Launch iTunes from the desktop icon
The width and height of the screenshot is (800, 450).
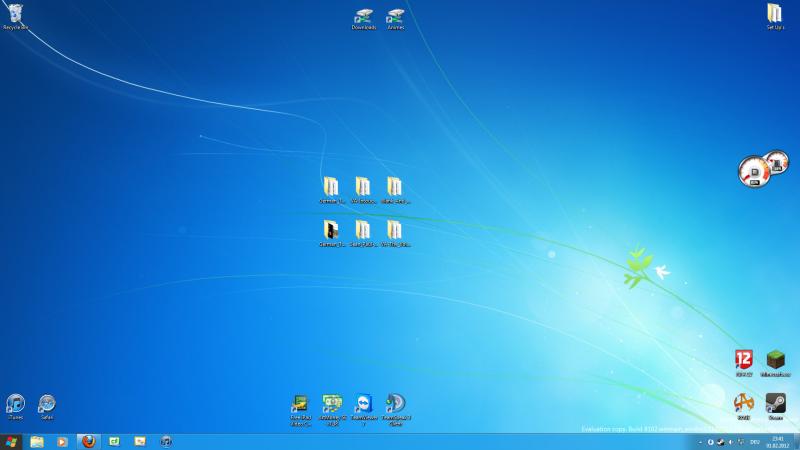15,404
